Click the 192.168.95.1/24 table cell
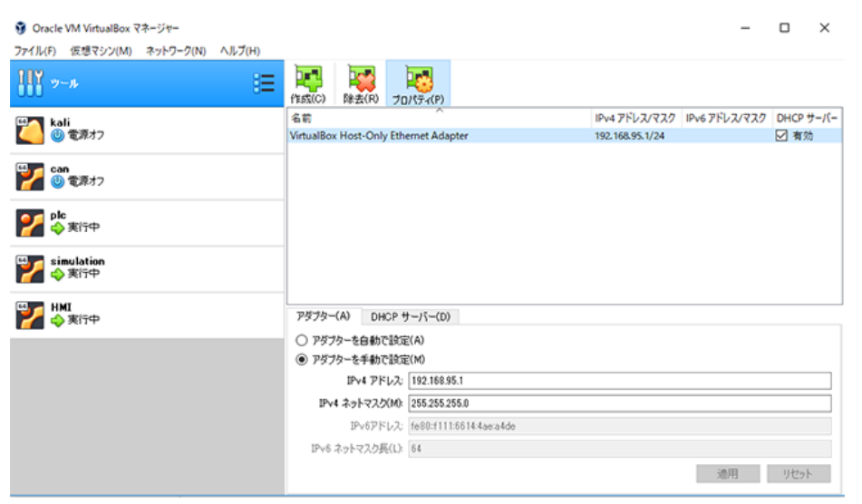Viewport: 862px width, 504px height. coord(629,135)
